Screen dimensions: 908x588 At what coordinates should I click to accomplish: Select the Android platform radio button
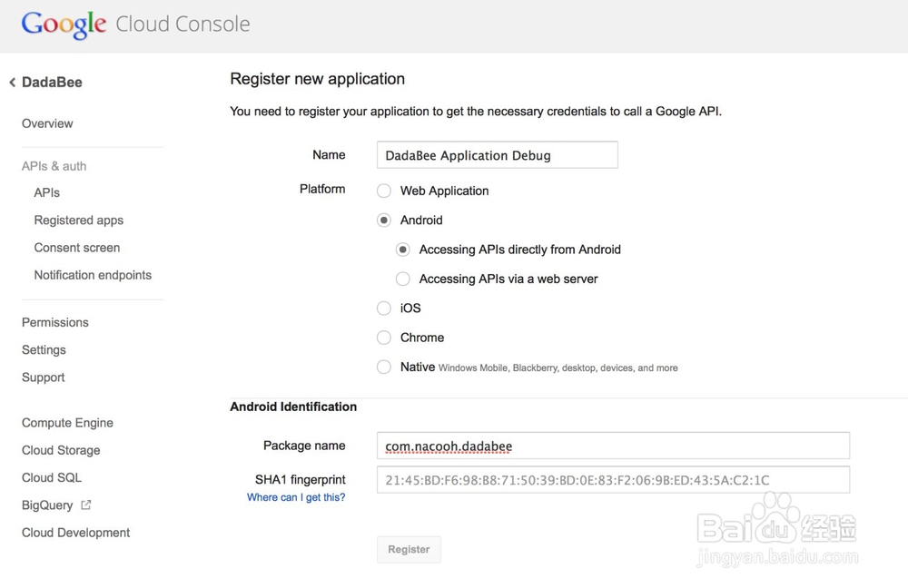(x=384, y=220)
